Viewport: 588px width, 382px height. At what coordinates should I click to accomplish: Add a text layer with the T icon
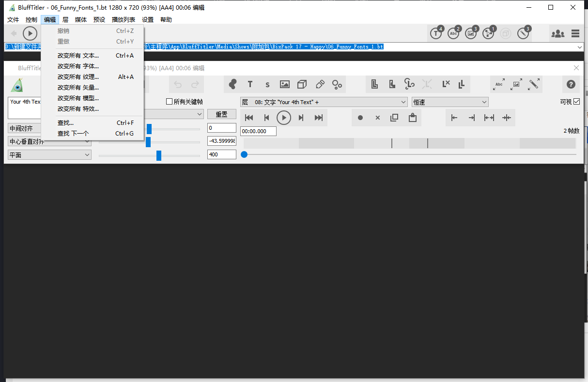(250, 84)
